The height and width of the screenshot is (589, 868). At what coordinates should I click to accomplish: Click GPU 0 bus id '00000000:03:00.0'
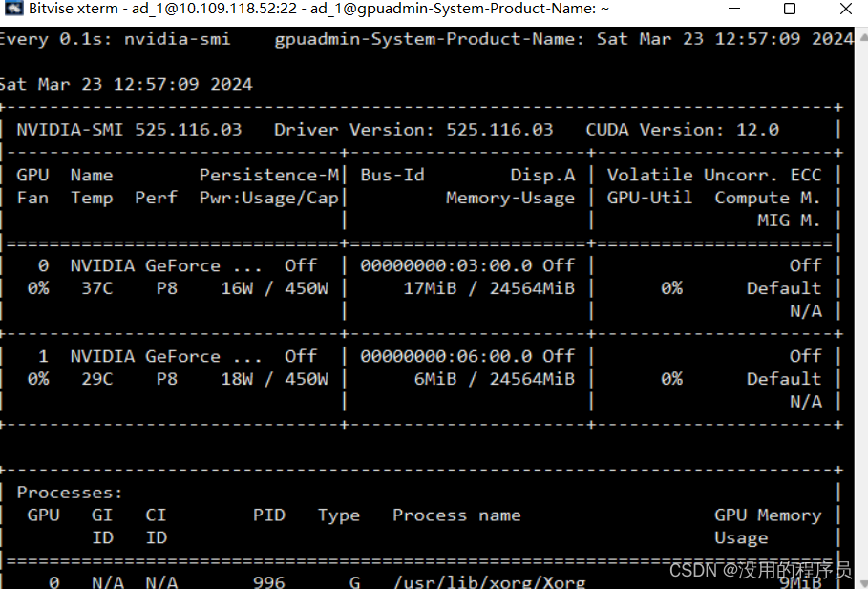click(446, 265)
